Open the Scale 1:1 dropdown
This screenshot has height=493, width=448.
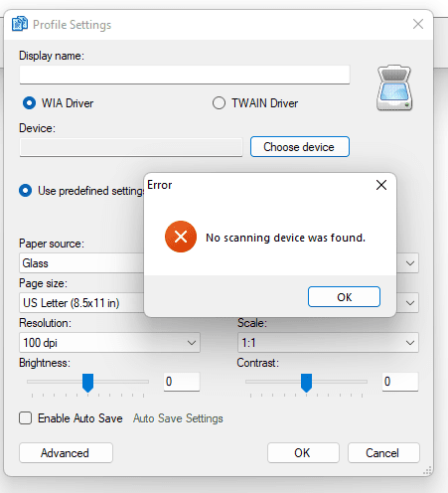coord(328,343)
